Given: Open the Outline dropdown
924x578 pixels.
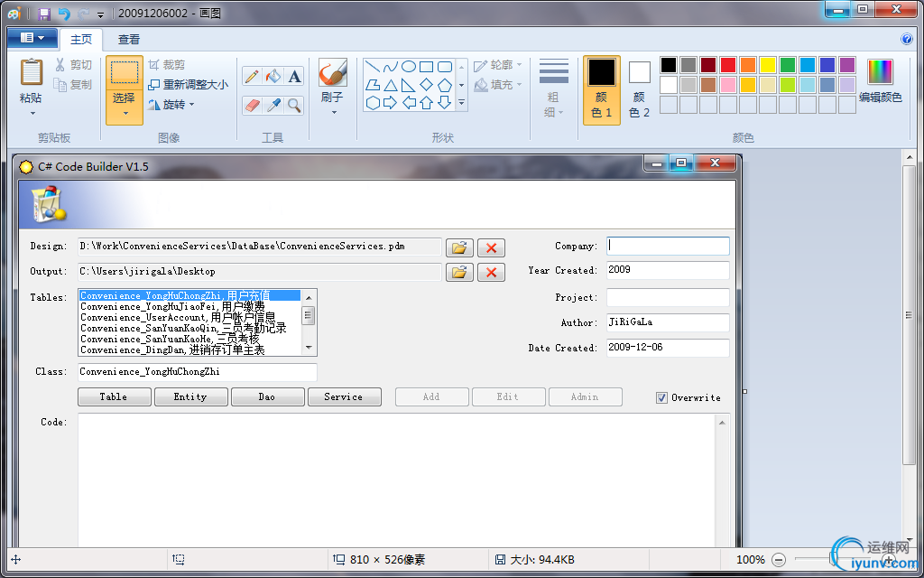Looking at the screenshot, I should 498,65.
